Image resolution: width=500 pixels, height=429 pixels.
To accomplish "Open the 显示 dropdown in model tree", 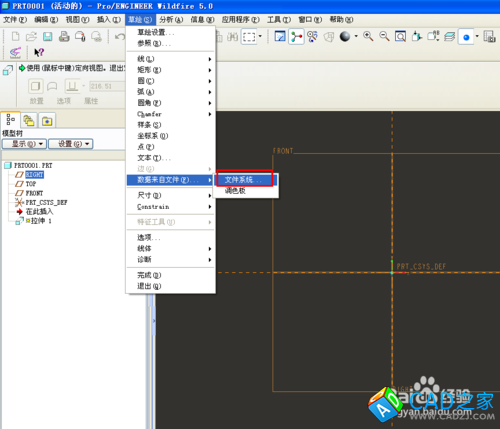I will coord(24,144).
